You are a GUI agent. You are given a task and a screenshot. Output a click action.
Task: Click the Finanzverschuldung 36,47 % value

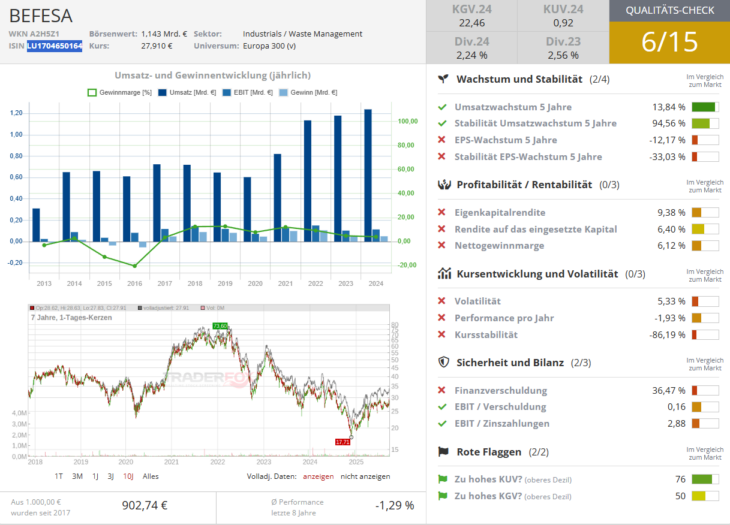coord(669,390)
